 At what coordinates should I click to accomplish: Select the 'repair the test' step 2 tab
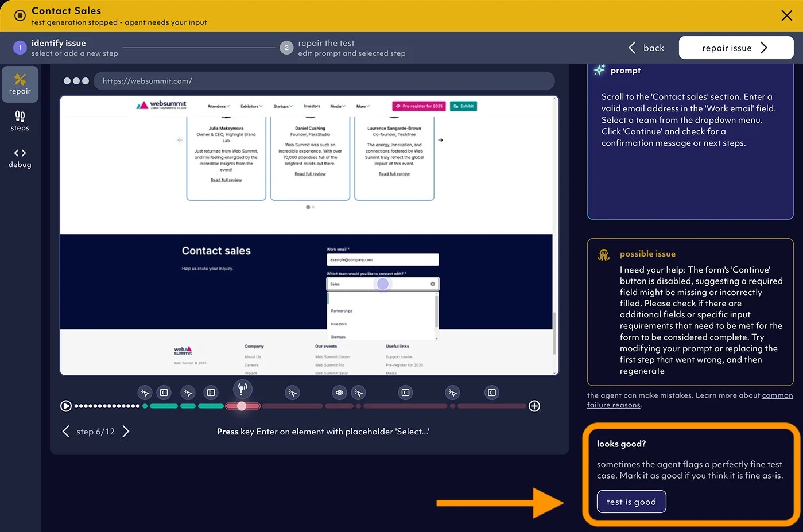click(343, 48)
